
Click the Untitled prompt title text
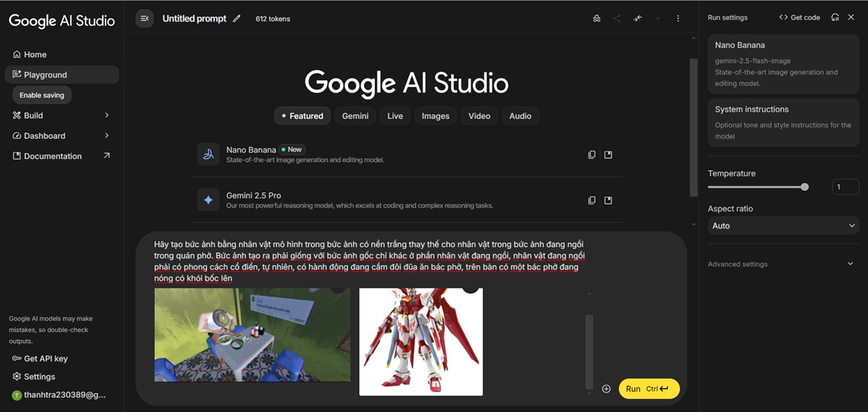pos(194,19)
